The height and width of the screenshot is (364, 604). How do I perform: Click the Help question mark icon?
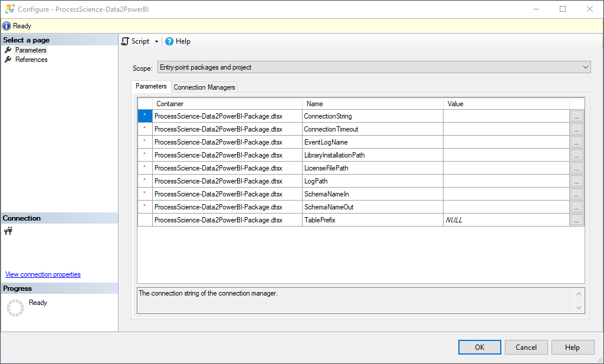[x=169, y=41]
